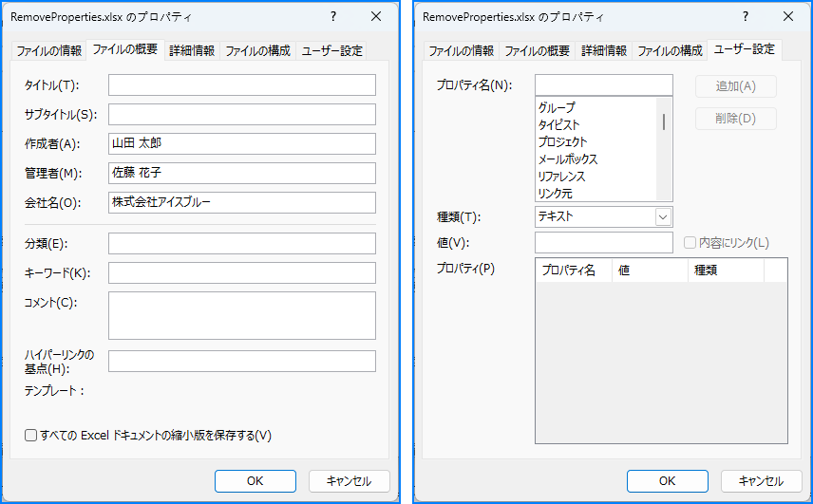The image size is (813, 504).
Task: Click the 作成者 field containing 山田 太郎
Action: [x=241, y=143]
